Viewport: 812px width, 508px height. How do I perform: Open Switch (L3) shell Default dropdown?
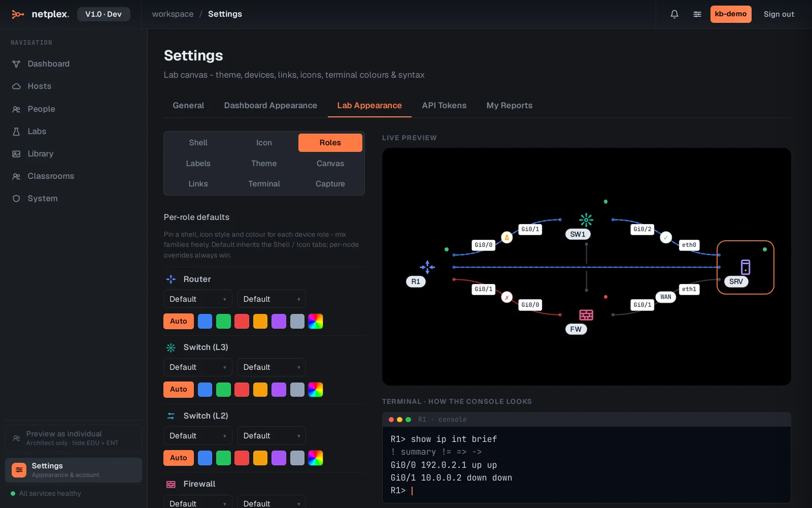[198, 367]
